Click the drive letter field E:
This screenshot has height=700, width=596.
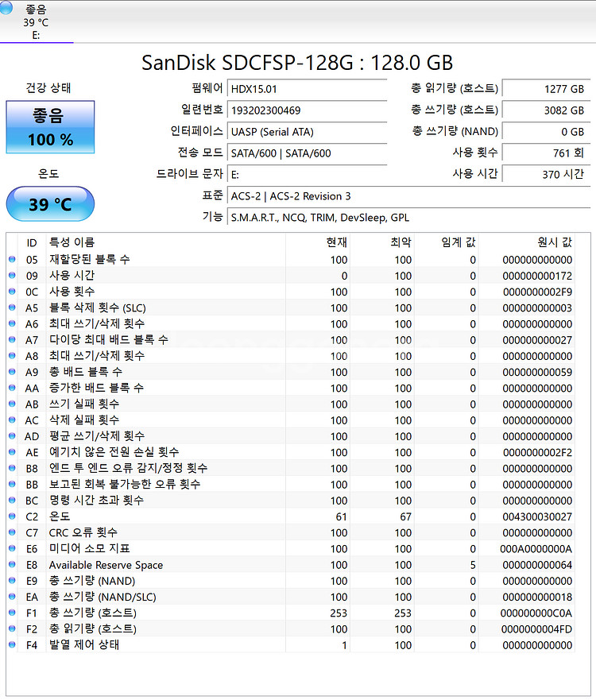(x=307, y=175)
